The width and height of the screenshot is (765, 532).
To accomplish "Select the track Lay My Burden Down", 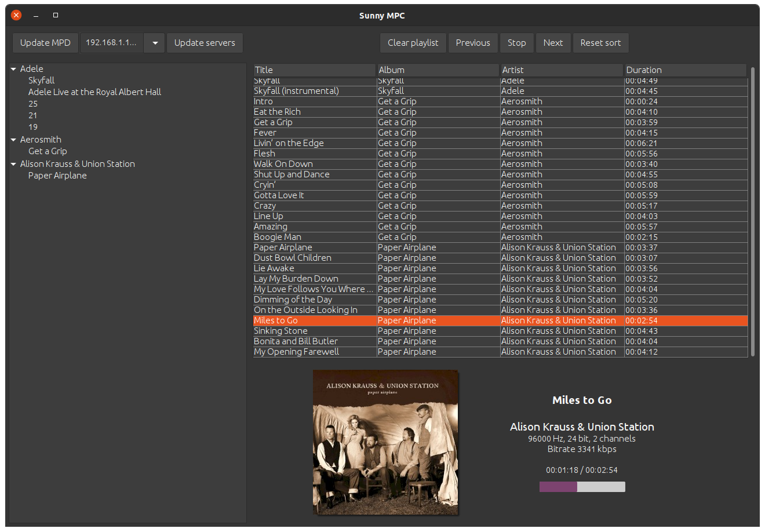I will pos(296,279).
